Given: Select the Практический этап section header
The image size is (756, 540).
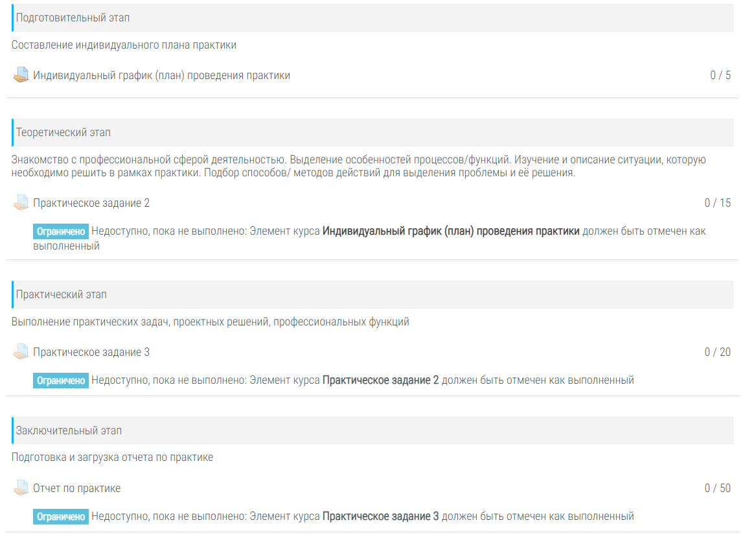Looking at the screenshot, I should [62, 294].
